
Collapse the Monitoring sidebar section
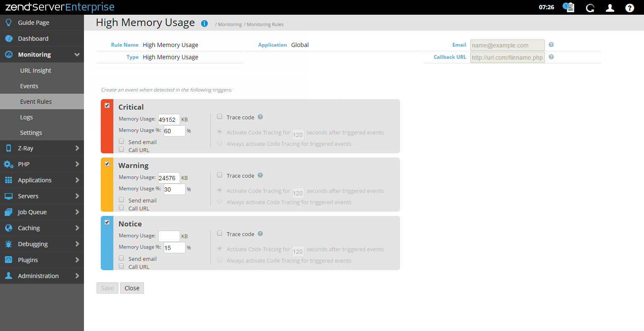click(77, 55)
